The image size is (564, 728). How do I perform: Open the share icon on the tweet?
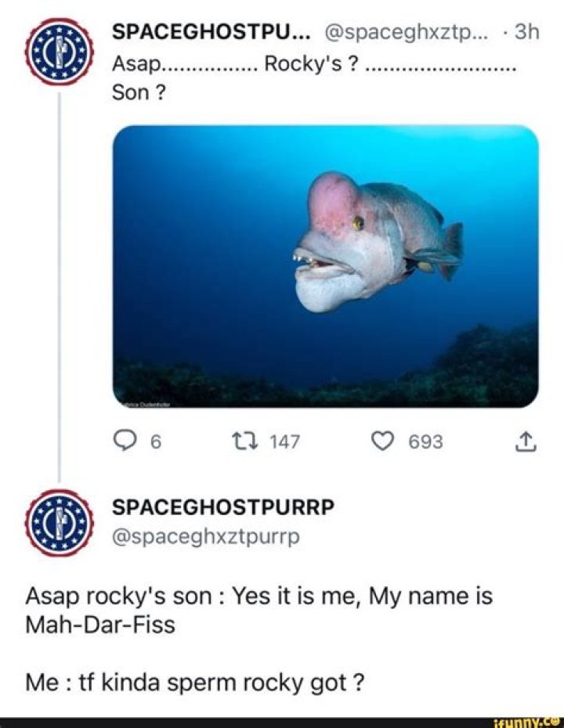[527, 443]
